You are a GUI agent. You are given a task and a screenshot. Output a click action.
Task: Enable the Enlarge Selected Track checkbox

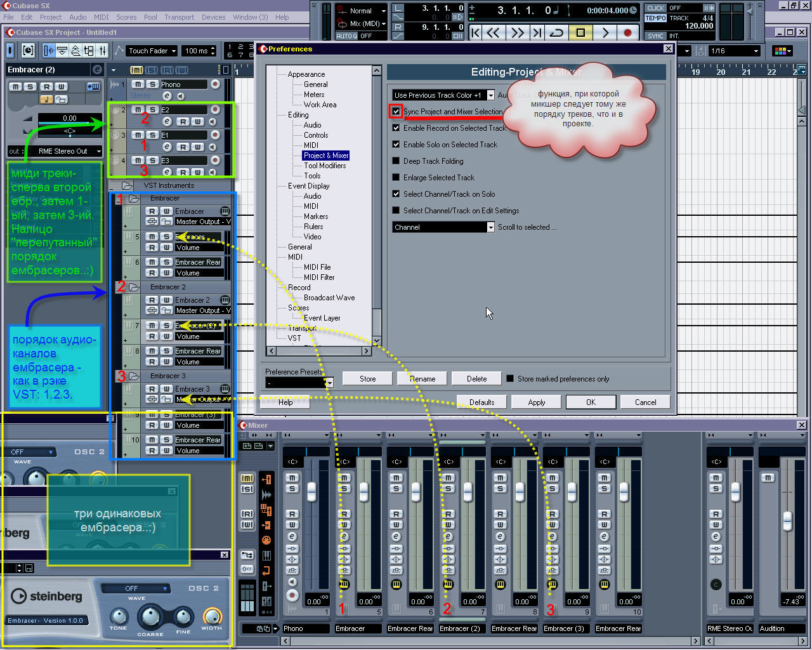tap(396, 178)
